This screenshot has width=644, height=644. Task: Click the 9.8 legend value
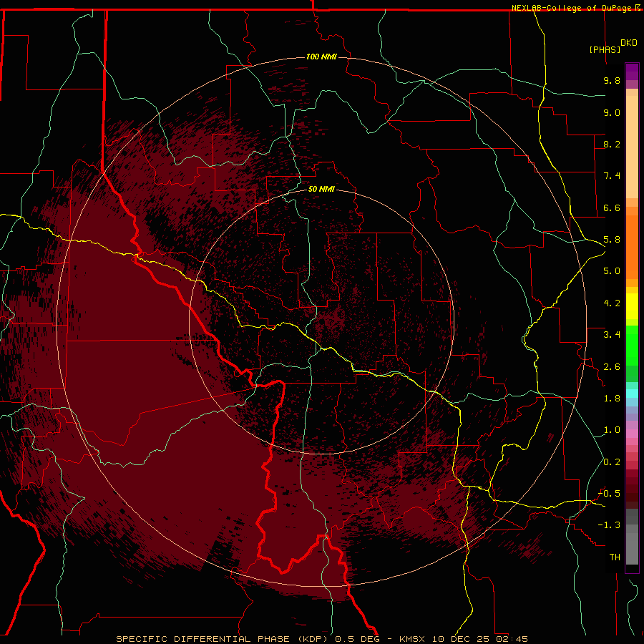612,80
